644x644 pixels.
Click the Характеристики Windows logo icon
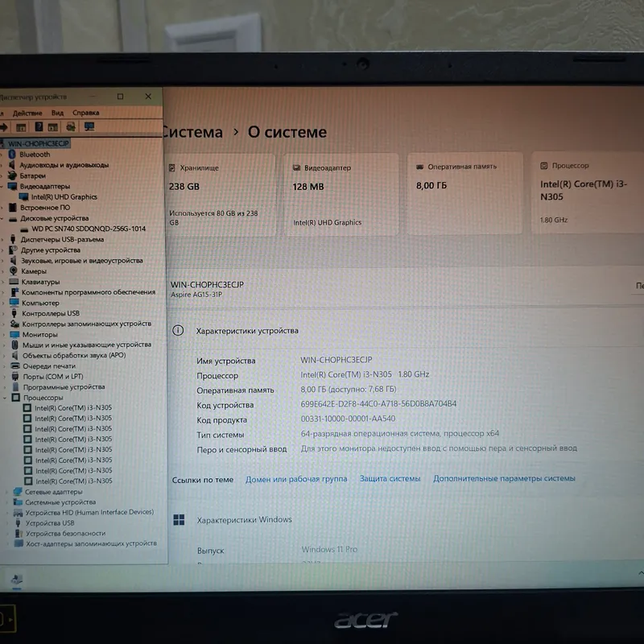pos(179,520)
